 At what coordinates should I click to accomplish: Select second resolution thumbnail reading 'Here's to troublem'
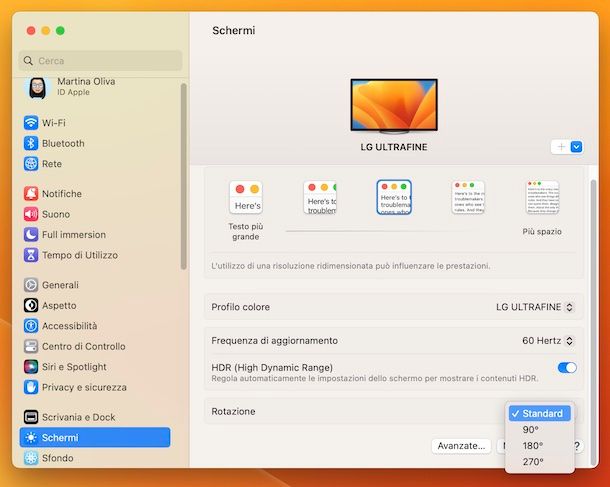[x=320, y=197]
